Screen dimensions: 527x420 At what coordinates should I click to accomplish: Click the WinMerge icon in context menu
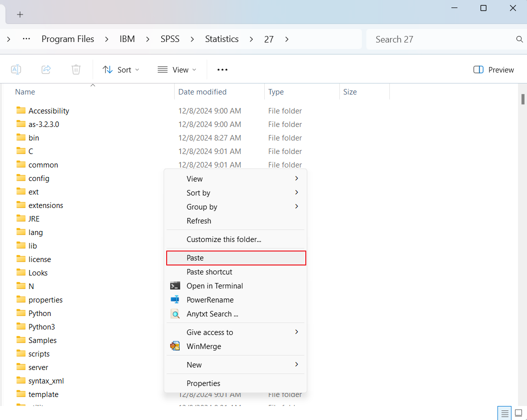pos(175,346)
